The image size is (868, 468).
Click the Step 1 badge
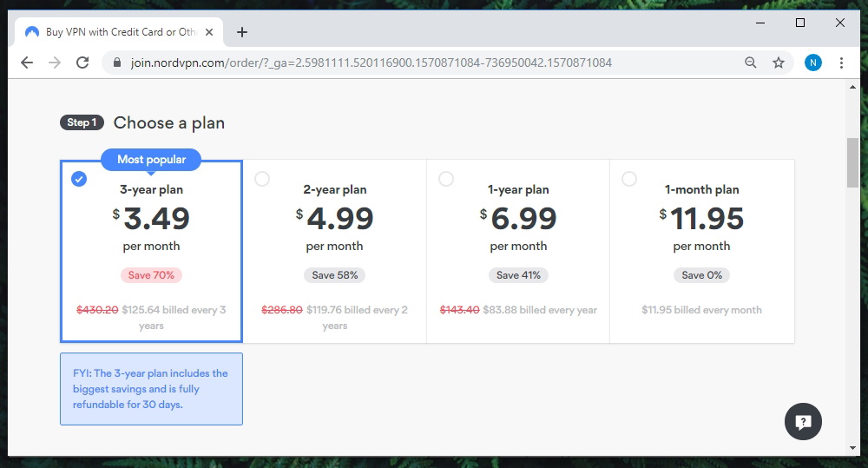tap(82, 122)
